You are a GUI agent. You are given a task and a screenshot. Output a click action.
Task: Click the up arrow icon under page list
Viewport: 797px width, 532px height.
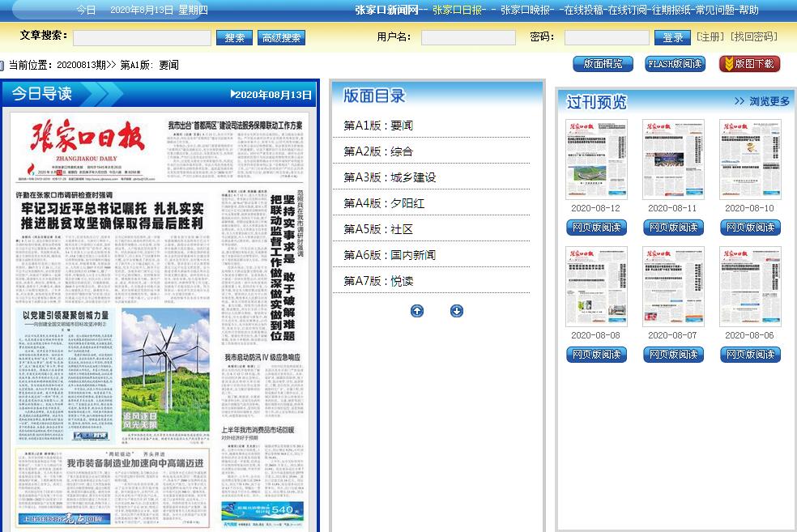pyautogui.click(x=417, y=311)
